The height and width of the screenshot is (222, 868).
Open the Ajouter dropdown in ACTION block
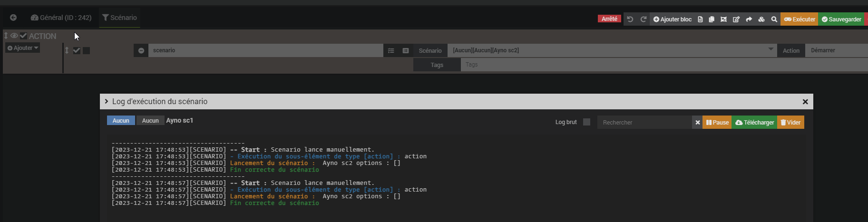coord(23,48)
